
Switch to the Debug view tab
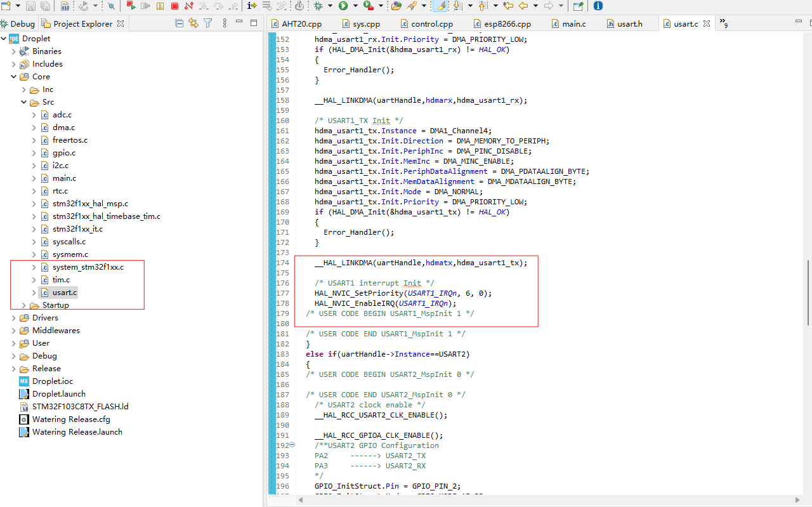(17, 23)
